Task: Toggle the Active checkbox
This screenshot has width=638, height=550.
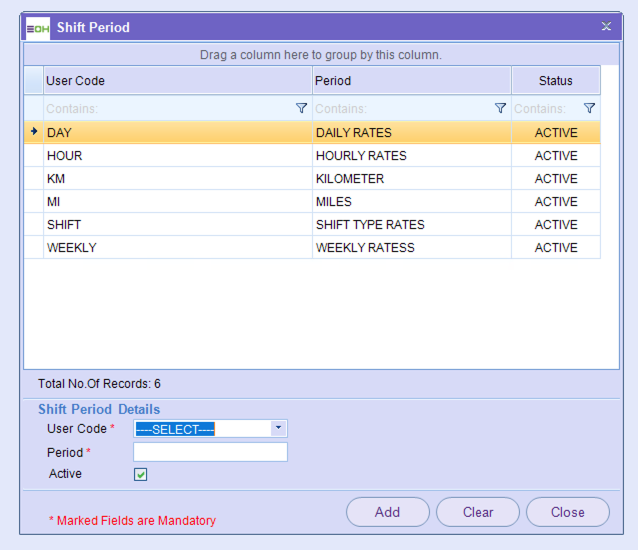Action: [141, 475]
